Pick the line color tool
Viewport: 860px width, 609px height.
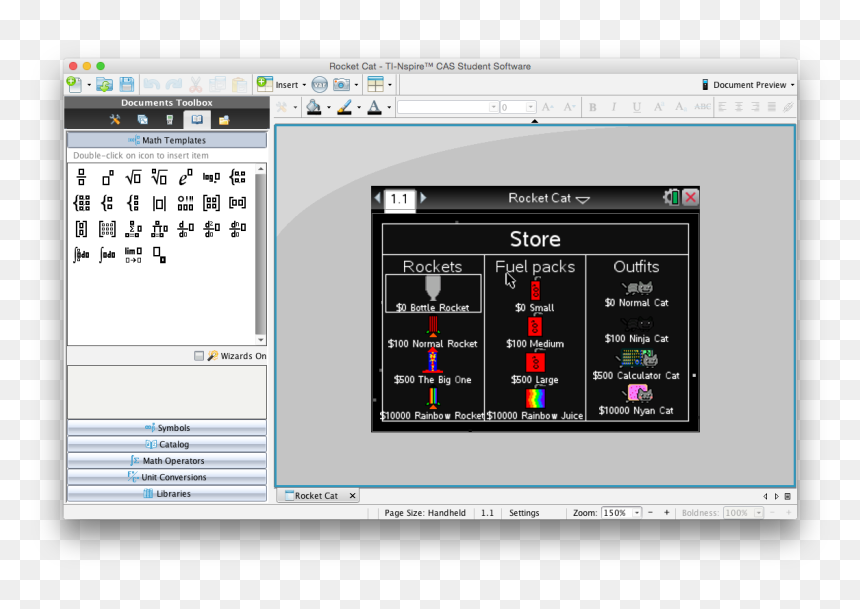click(x=344, y=107)
